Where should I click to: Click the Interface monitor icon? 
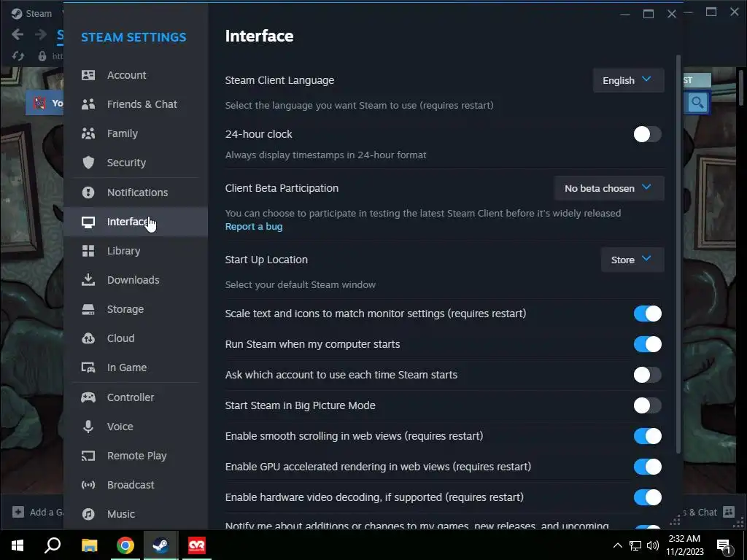(x=88, y=222)
